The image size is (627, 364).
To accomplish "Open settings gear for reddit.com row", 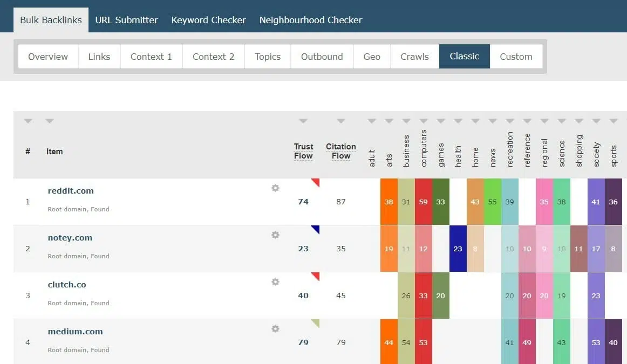I will (275, 188).
